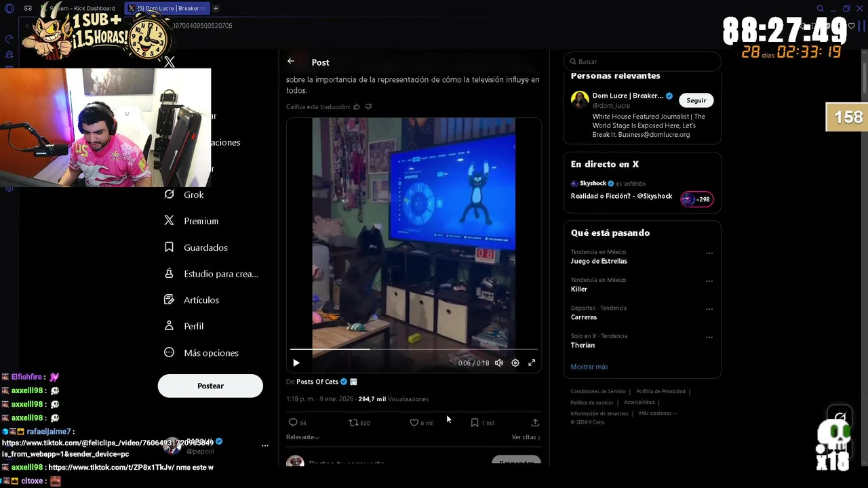Open Información de anuncios link
The width and height of the screenshot is (868, 488).
(x=599, y=413)
